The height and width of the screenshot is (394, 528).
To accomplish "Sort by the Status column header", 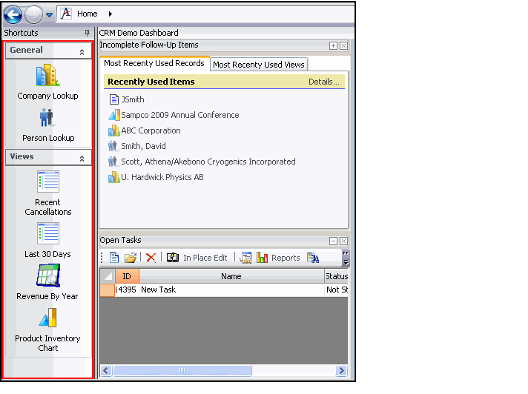I will coord(336,276).
